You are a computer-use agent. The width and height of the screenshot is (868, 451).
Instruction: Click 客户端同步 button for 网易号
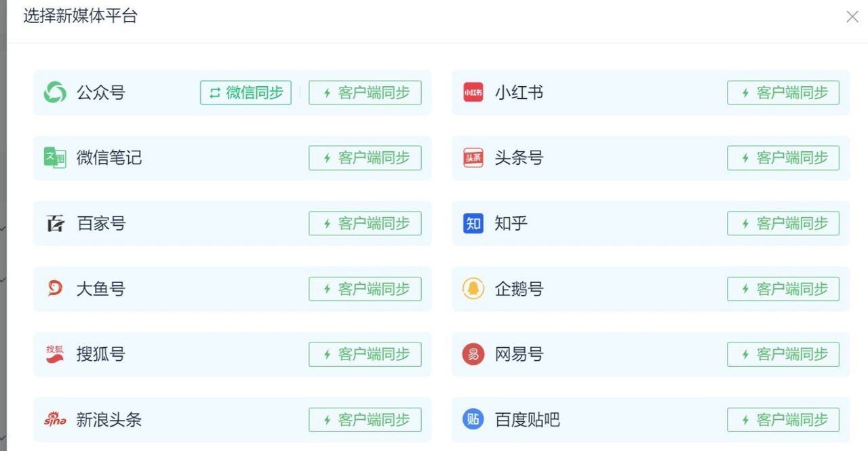click(783, 354)
